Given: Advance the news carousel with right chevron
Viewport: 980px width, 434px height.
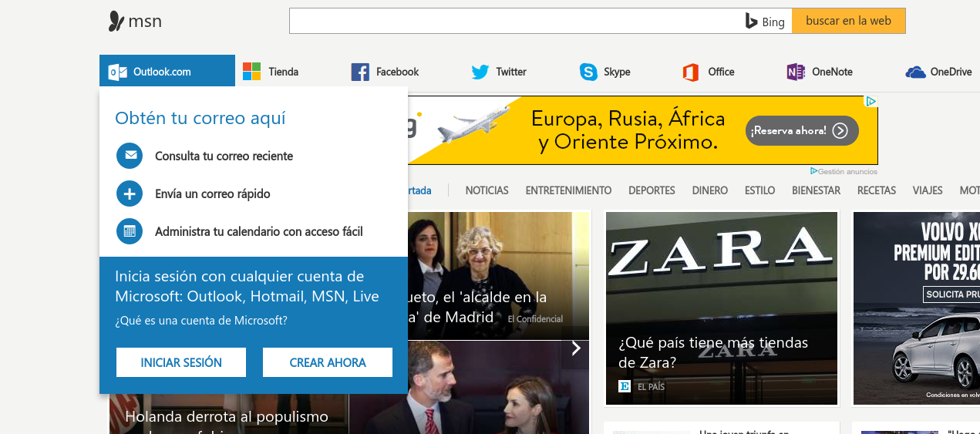Looking at the screenshot, I should [576, 348].
